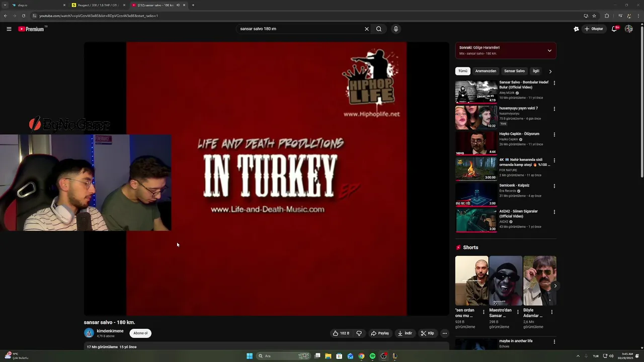Open Windows Start menu
This screenshot has height=362, width=644.
tap(250, 356)
